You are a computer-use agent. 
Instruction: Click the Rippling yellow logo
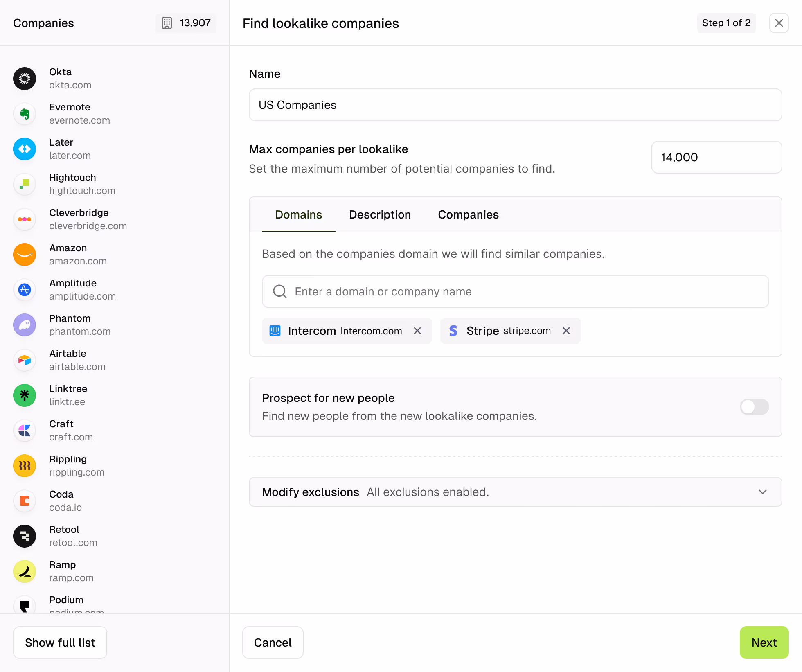[x=25, y=466]
